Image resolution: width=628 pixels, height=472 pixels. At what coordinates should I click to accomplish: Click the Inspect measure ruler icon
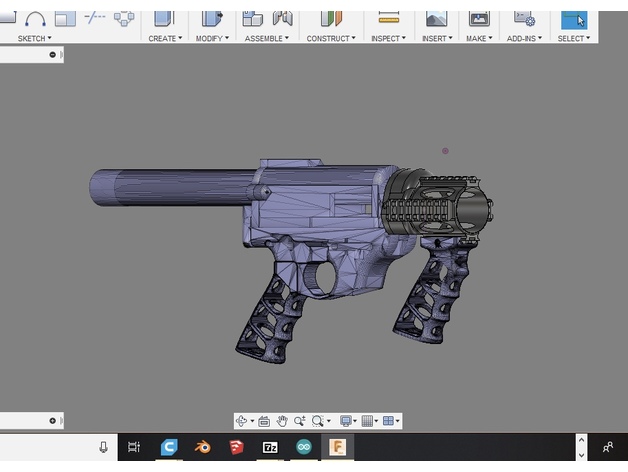click(x=389, y=18)
